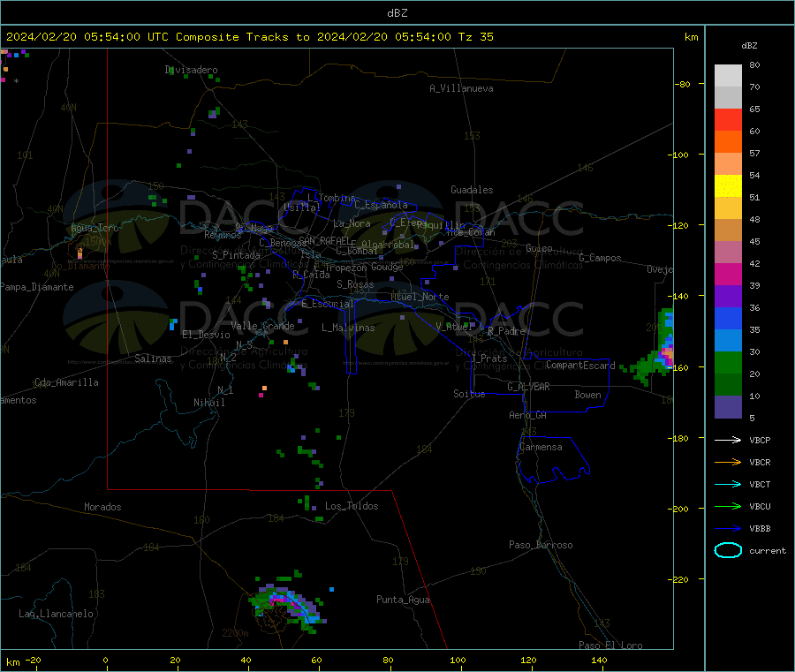
Task: Select the purple swatch between 39 and 36
Action: point(728,297)
